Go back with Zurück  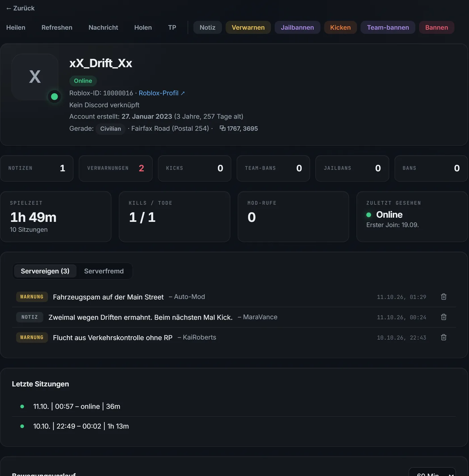[x=20, y=8]
